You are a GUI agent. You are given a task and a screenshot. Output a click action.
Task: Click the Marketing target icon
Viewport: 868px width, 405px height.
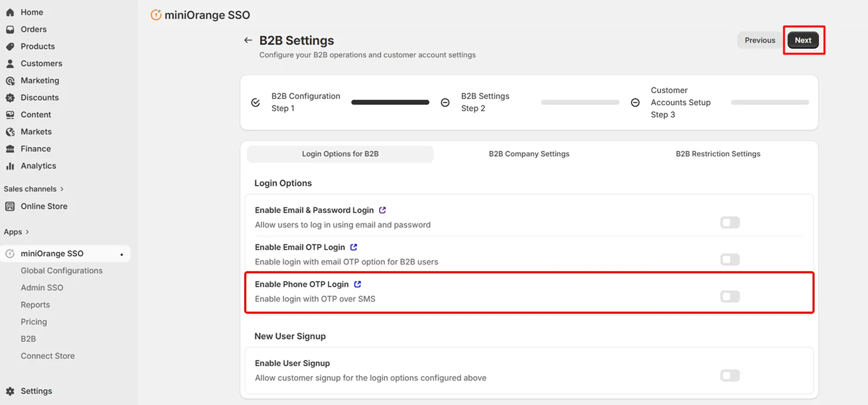[10, 81]
